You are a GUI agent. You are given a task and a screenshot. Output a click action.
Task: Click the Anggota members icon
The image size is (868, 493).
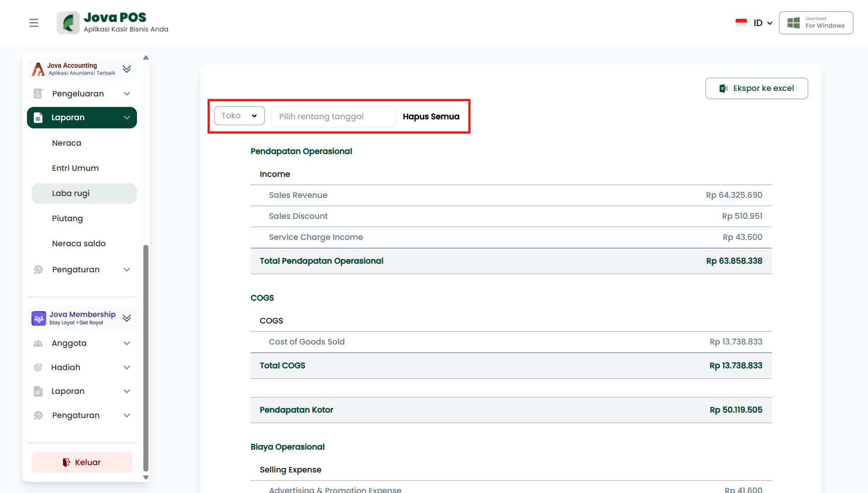38,343
